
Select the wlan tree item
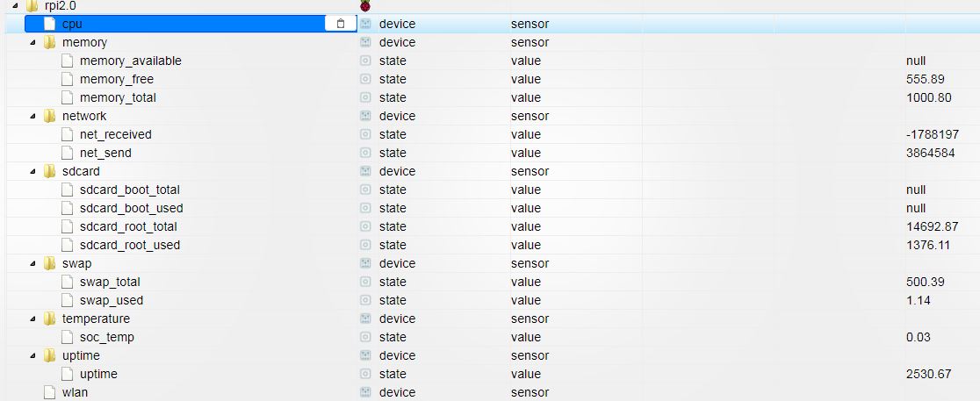tap(75, 393)
